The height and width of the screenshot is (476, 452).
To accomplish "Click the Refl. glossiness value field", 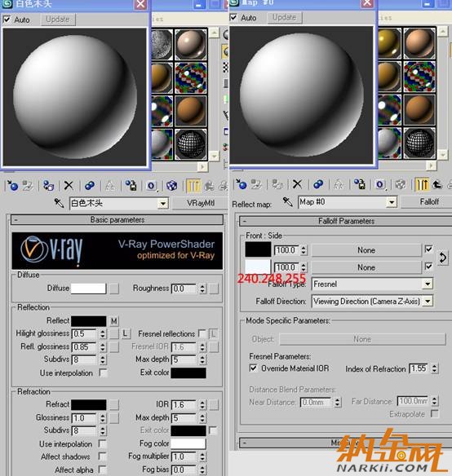I will tap(84, 346).
